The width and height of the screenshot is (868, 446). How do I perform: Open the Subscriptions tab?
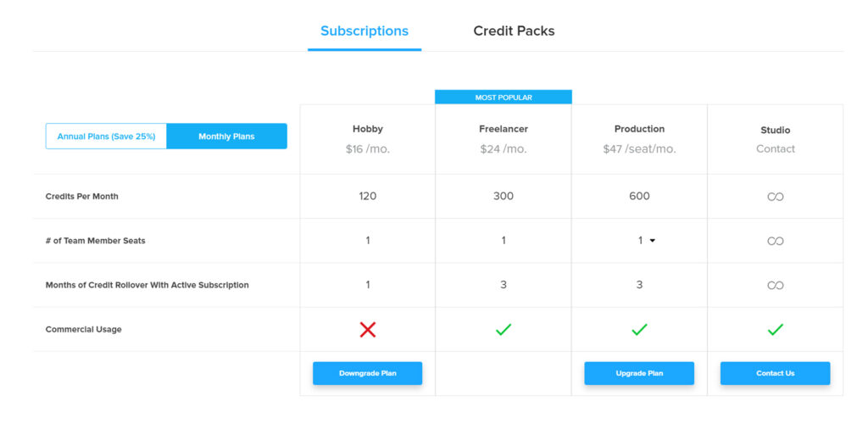pyautogui.click(x=364, y=31)
